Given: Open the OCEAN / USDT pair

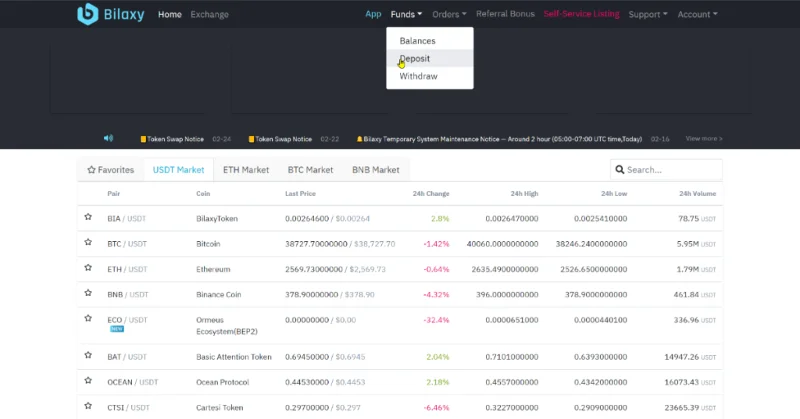Looking at the screenshot, I should coord(133,382).
